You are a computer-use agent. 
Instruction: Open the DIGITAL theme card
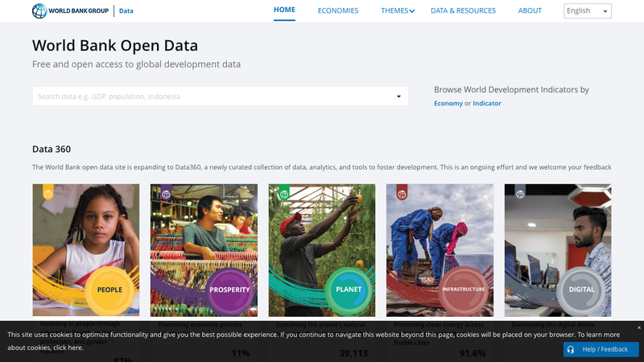click(x=558, y=250)
